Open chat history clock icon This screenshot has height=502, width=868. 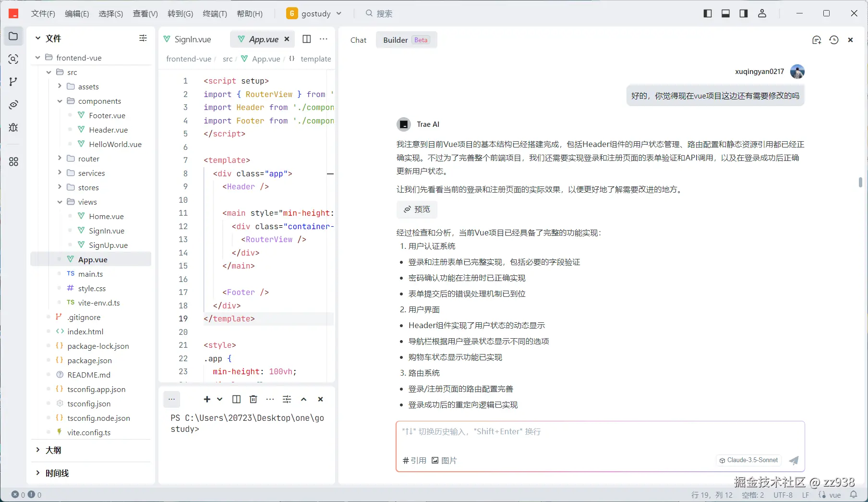pos(834,40)
